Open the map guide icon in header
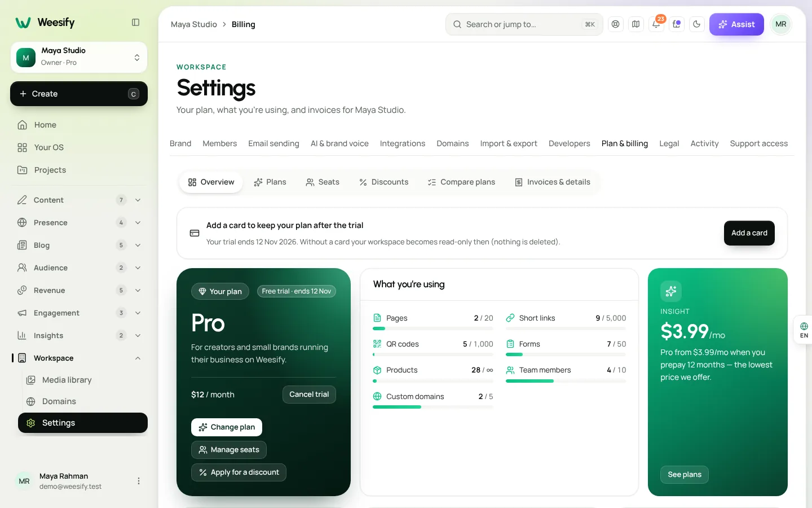 point(636,24)
